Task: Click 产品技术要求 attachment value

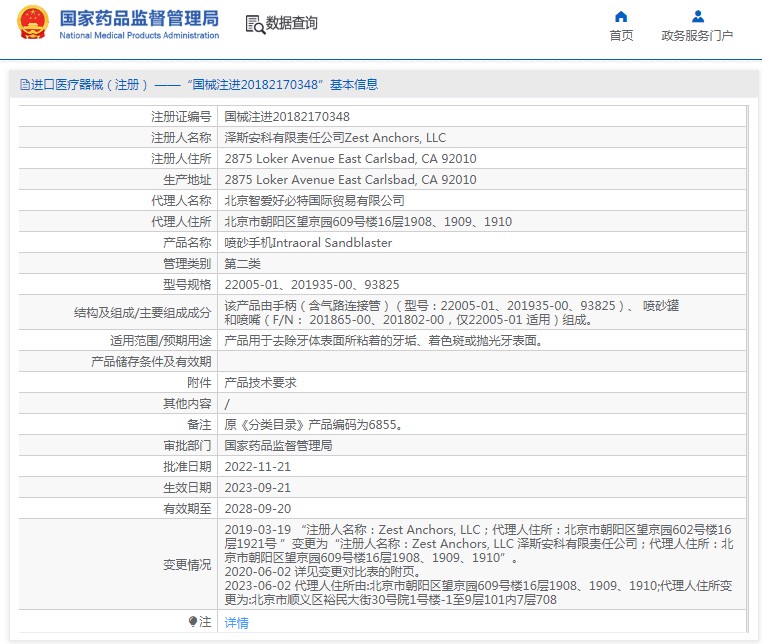Action: click(x=260, y=383)
